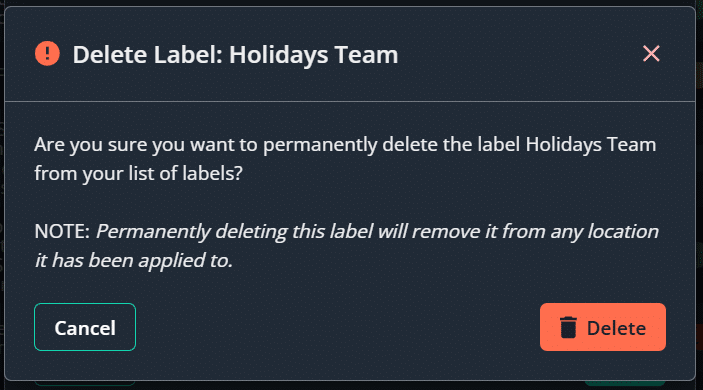Click the dialog title Delete Label: Holidays Team
The image size is (703, 390).
[235, 55]
